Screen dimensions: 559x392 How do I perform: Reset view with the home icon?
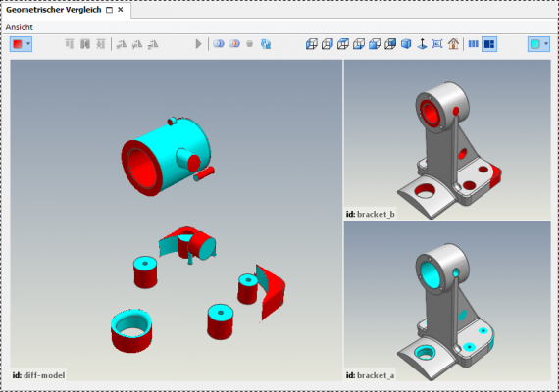pyautogui.click(x=453, y=44)
